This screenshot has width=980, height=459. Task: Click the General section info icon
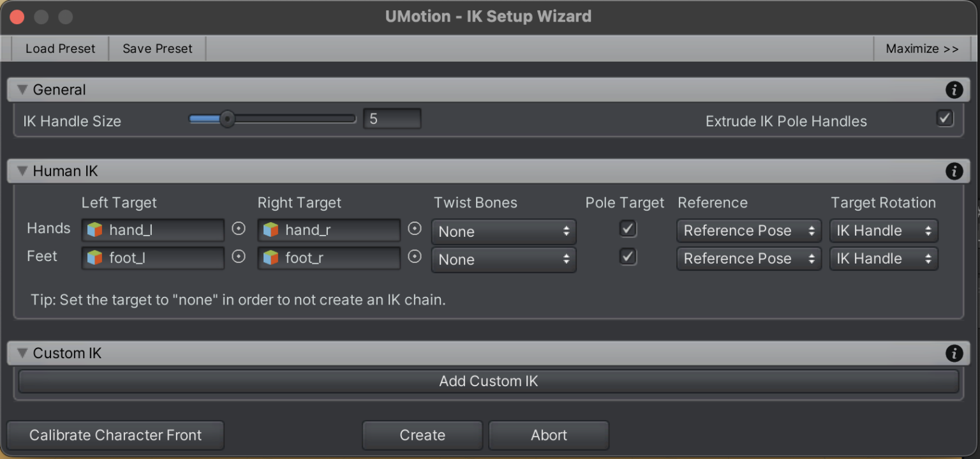[x=954, y=90]
